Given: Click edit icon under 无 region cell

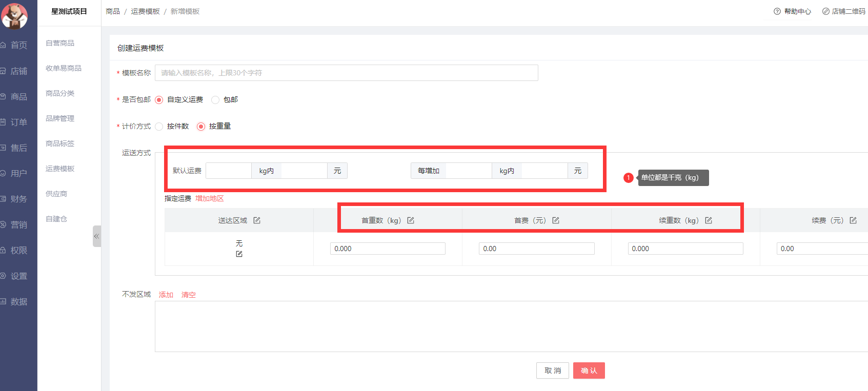Looking at the screenshot, I should click(x=239, y=254).
